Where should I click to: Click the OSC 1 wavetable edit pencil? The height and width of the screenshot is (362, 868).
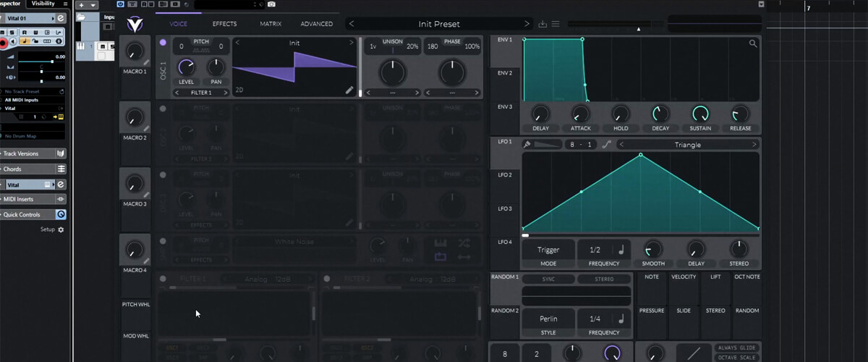point(349,90)
